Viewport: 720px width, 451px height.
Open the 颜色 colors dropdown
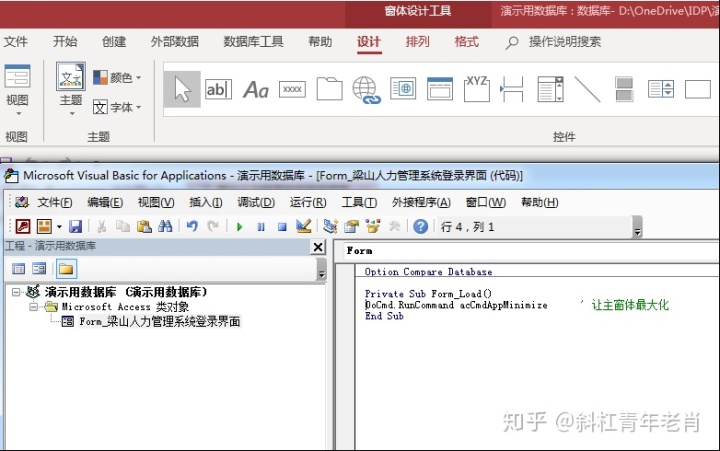click(118, 78)
